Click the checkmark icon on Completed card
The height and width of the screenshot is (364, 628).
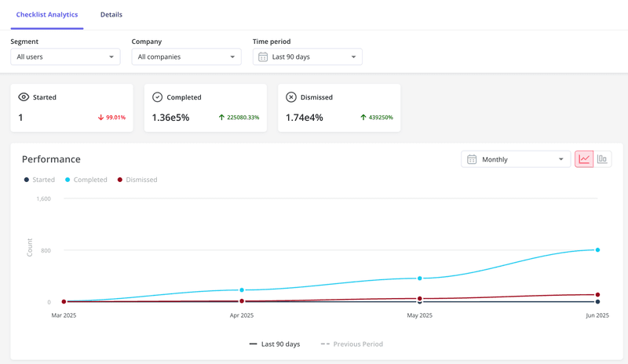click(157, 97)
